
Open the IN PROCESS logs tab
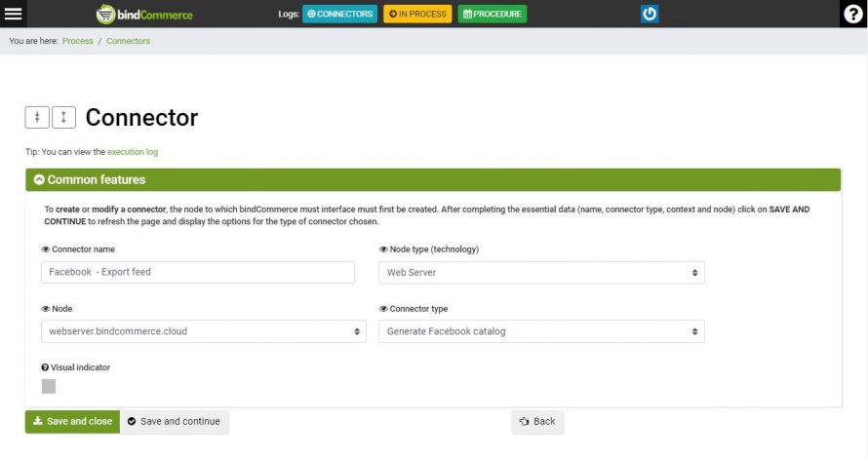click(417, 14)
